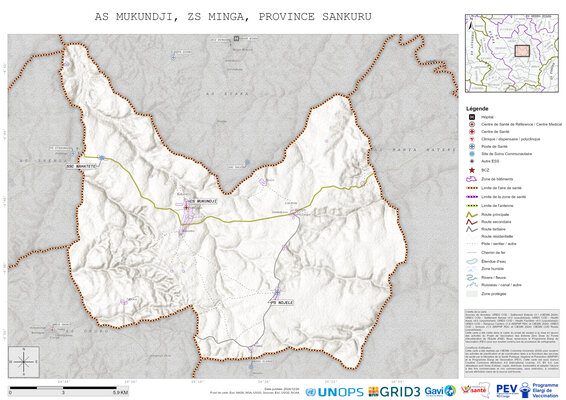The image size is (566, 400).
Task: Click the Route secondaire red line symbol
Action: point(471,222)
